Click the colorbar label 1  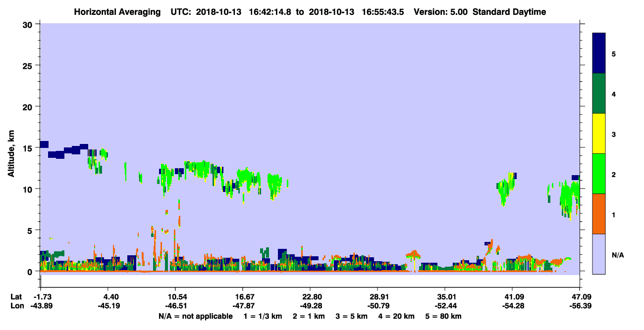tap(614, 214)
